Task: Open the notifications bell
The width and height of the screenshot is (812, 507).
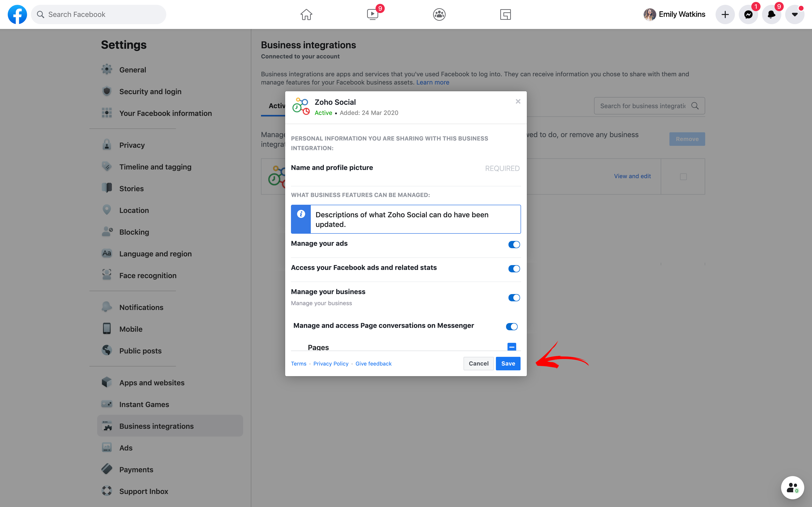Action: pos(771,14)
